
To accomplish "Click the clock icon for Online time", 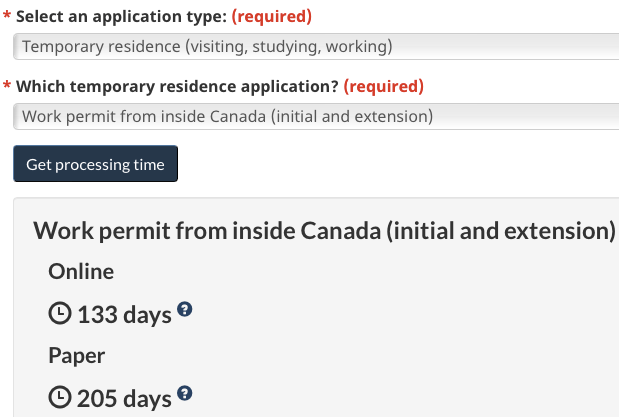I will (60, 314).
